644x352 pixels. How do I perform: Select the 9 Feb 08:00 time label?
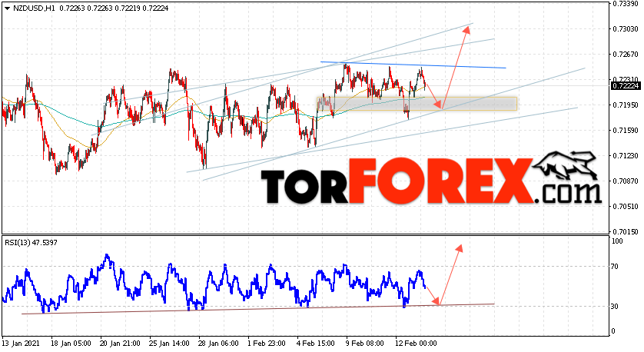click(365, 344)
